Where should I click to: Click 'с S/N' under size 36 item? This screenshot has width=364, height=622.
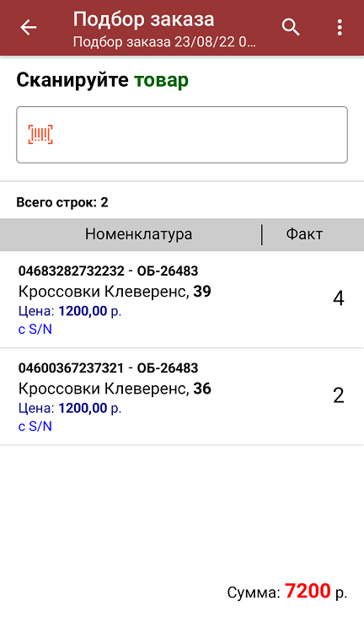click(35, 426)
